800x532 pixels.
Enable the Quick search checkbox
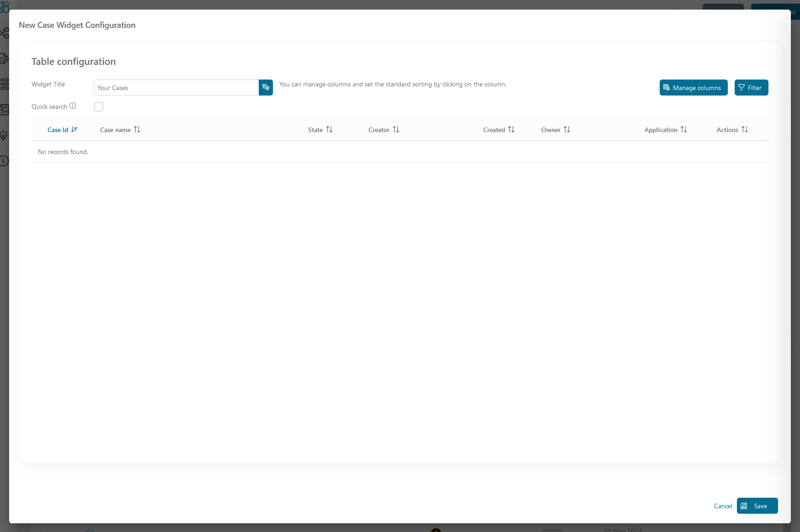(98, 106)
